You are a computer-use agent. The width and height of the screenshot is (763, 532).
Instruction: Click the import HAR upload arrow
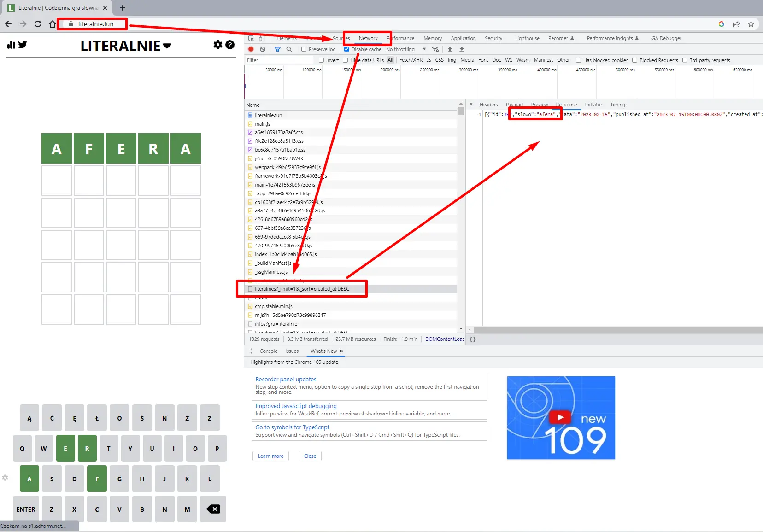pos(450,49)
